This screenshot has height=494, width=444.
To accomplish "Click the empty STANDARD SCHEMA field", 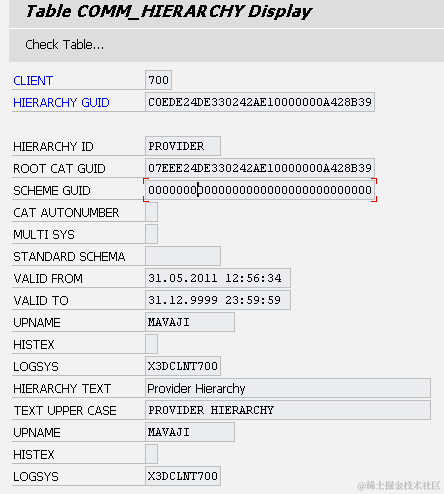I will pos(183,256).
